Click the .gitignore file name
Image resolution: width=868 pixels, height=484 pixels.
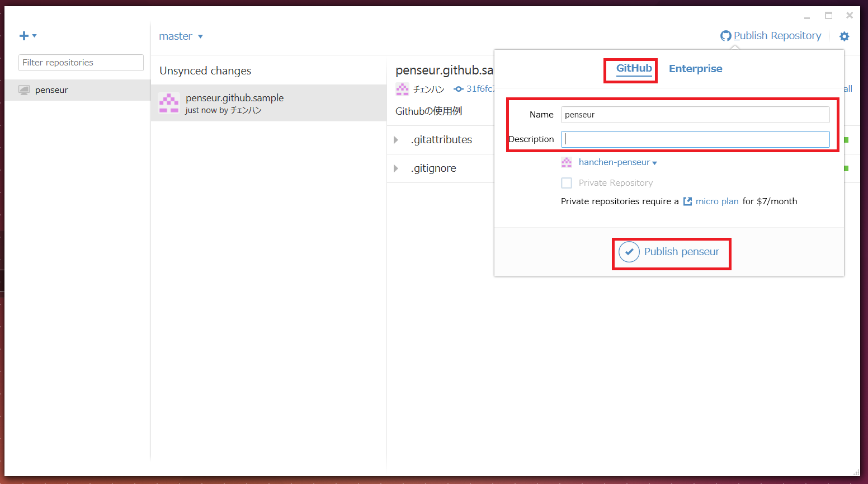(433, 168)
